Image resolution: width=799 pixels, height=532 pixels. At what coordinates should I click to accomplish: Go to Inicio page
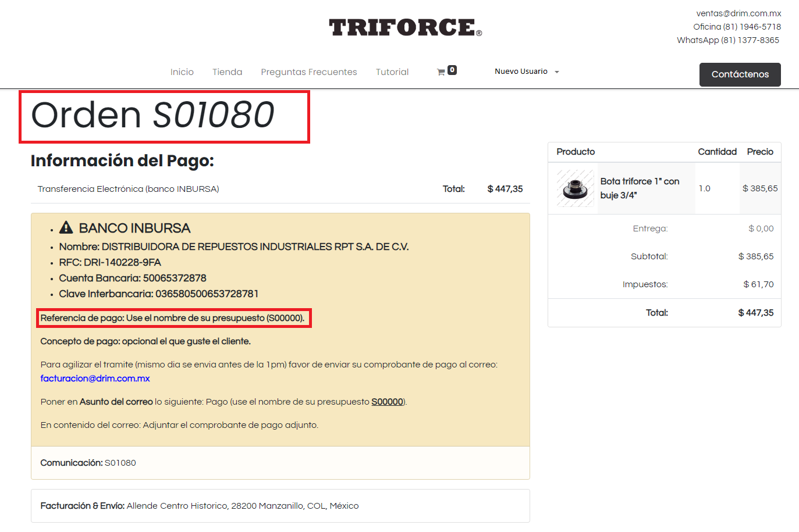tap(182, 72)
